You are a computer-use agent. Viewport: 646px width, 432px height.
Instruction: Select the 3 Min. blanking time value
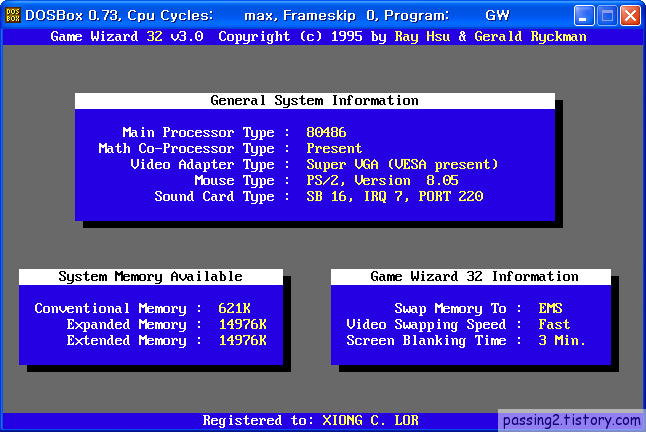coord(562,341)
